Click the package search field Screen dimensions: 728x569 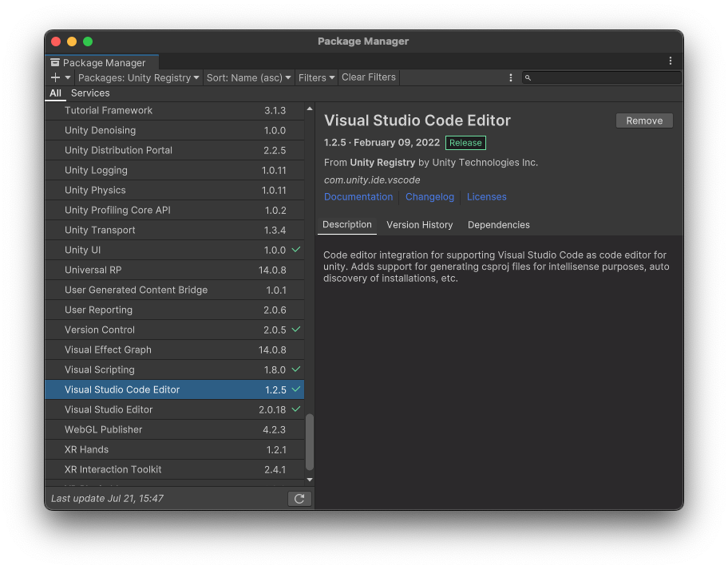(601, 77)
